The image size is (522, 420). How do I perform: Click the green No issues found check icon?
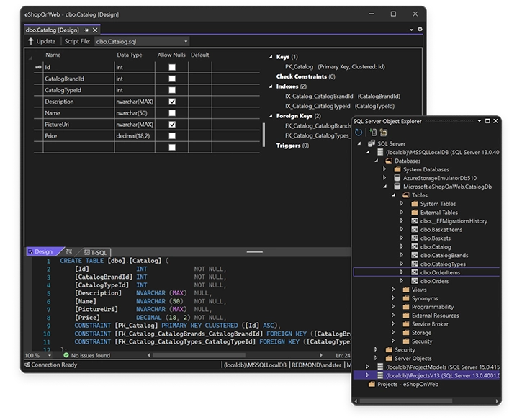click(x=66, y=355)
